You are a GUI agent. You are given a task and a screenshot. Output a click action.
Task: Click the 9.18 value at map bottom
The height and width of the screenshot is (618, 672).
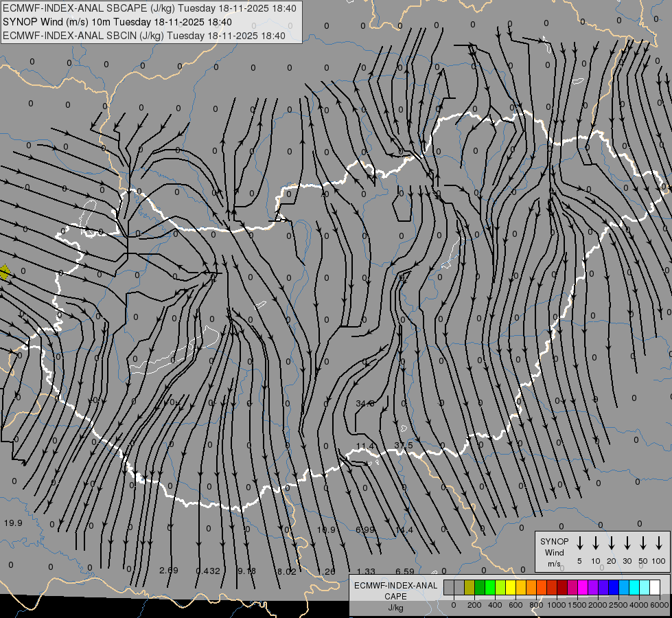tap(246, 571)
